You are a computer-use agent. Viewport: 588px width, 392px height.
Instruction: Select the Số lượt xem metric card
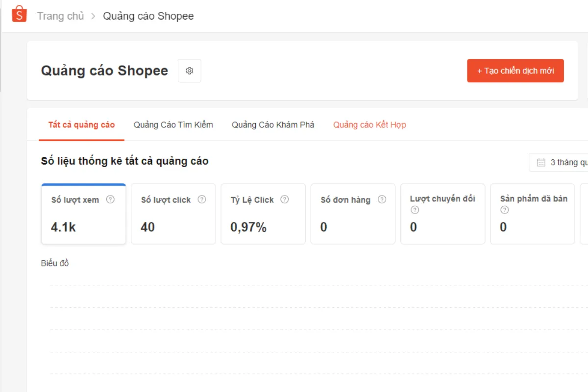pos(84,214)
